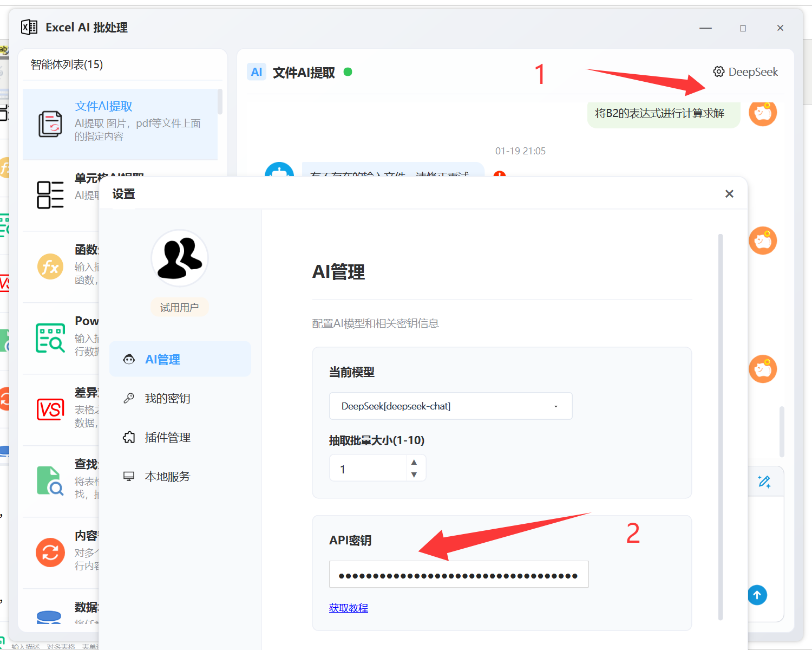Image resolution: width=812 pixels, height=650 pixels.
Task: Open the DeepSeek settings gear
Action: coord(718,71)
